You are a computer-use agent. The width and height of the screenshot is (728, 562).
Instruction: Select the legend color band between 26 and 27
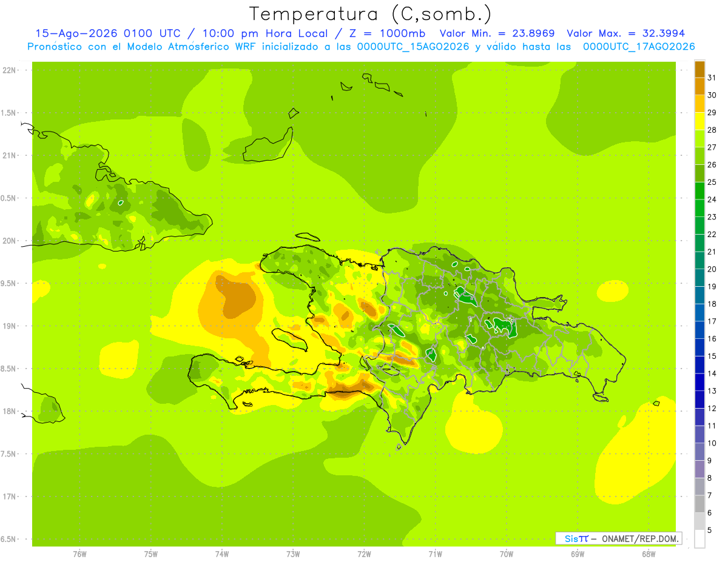(x=699, y=156)
